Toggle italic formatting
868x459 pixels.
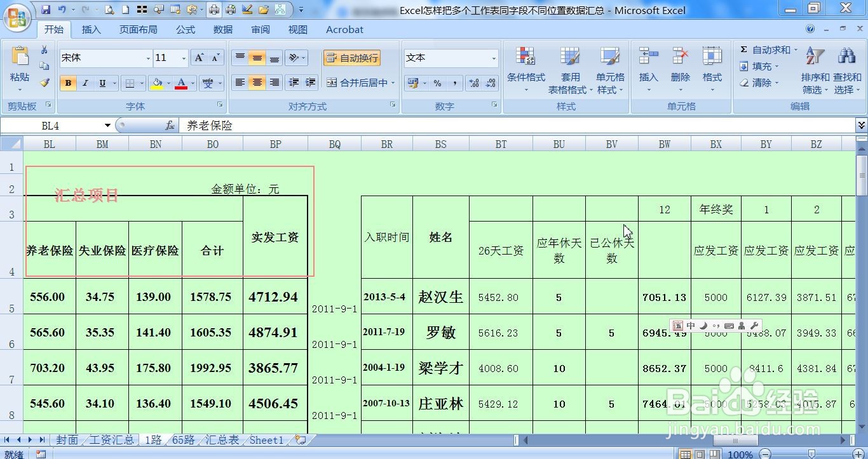click(x=85, y=83)
